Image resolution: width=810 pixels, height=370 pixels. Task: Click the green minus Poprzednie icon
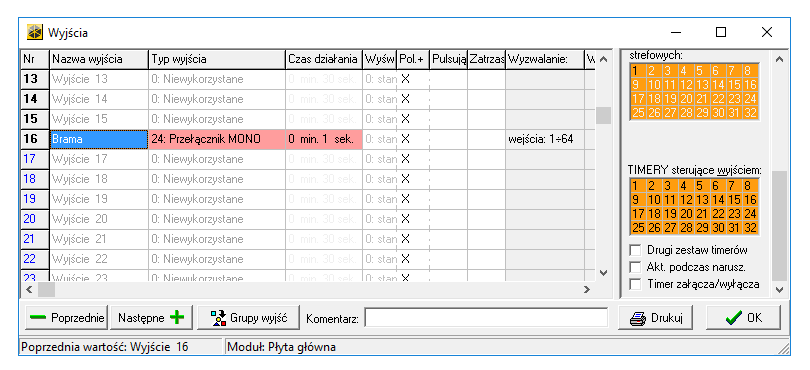38,318
